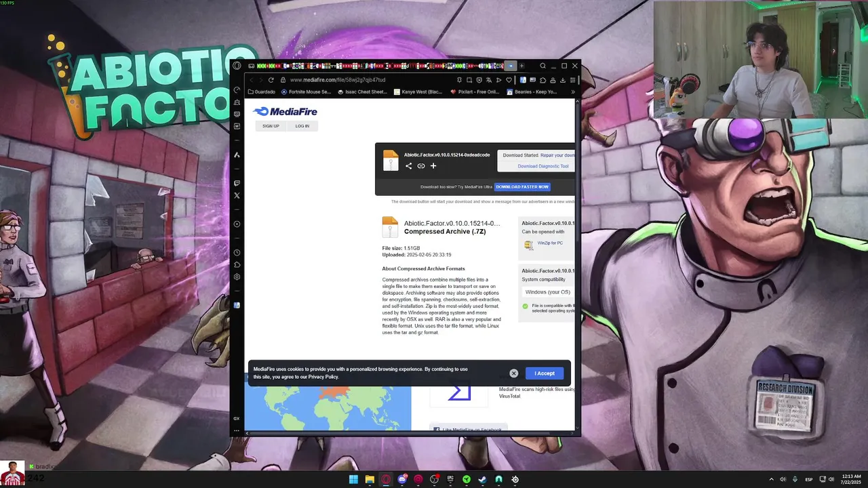Open the Aria AI sidebar icon
868x488 pixels.
point(237,155)
